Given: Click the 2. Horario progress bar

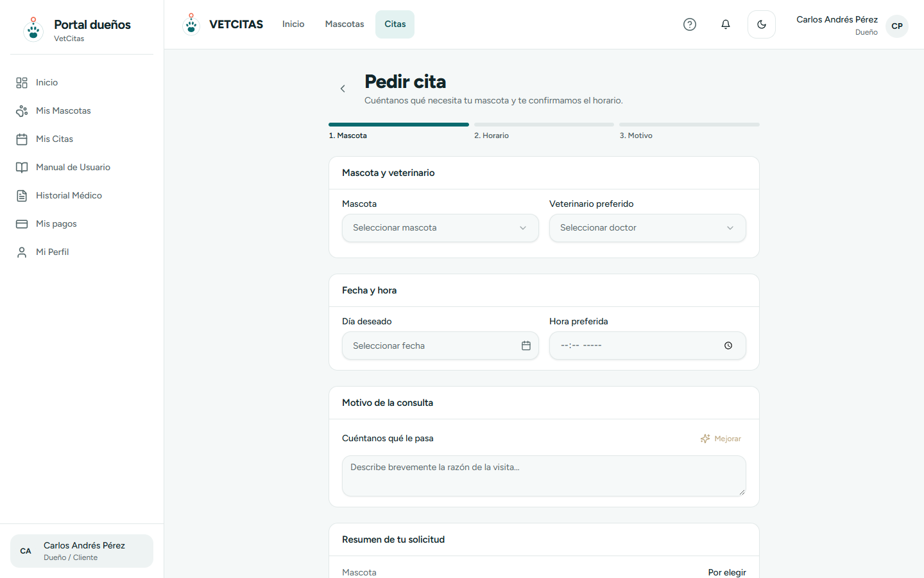Looking at the screenshot, I should click(x=544, y=125).
